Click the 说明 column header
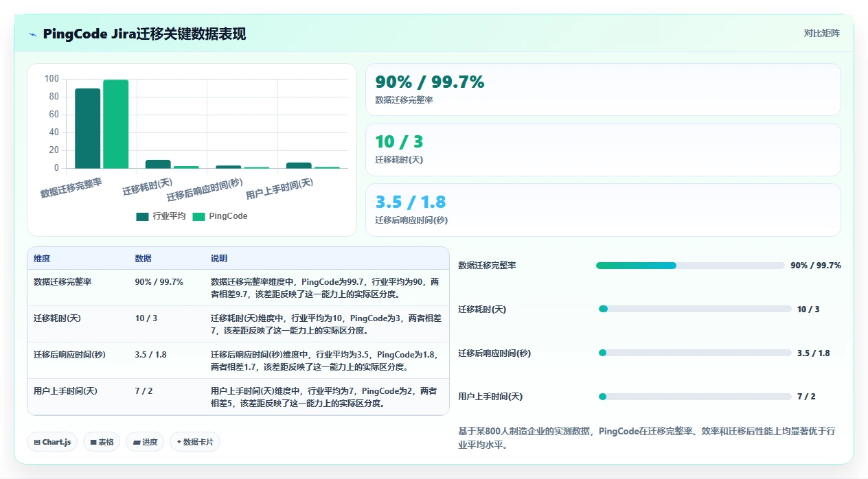This screenshot has width=868, height=479. point(219,259)
